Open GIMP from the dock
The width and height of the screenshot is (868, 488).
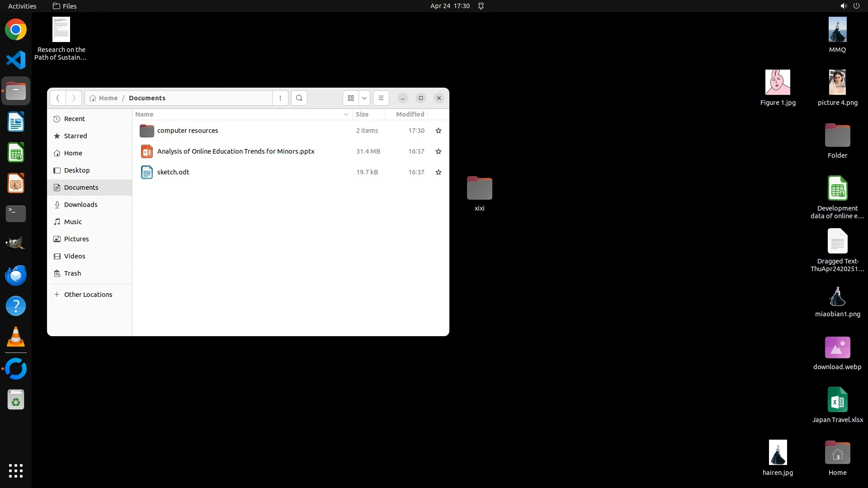[x=16, y=244]
